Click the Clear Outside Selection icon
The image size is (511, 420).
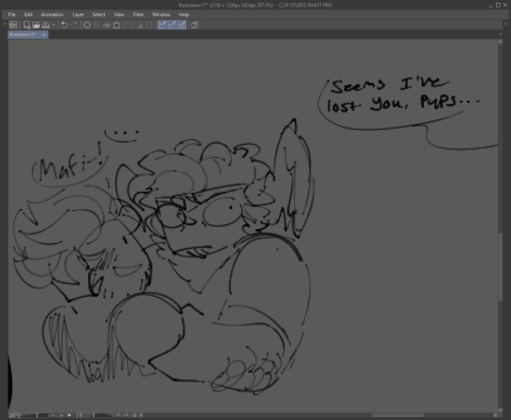pyautogui.click(x=97, y=25)
